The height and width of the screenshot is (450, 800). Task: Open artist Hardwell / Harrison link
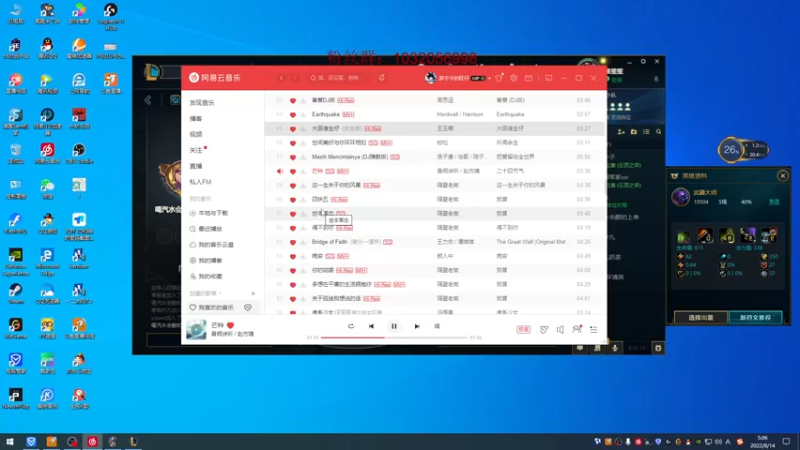coord(460,114)
